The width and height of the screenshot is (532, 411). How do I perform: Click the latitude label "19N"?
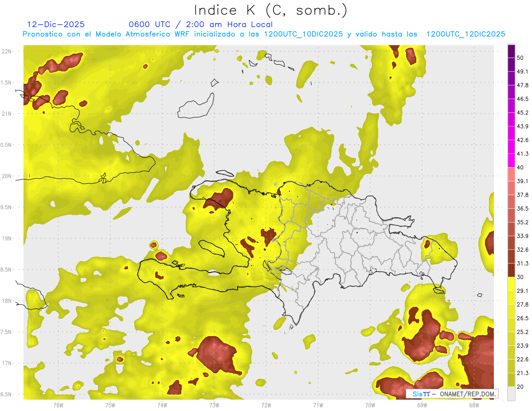pyautogui.click(x=7, y=239)
